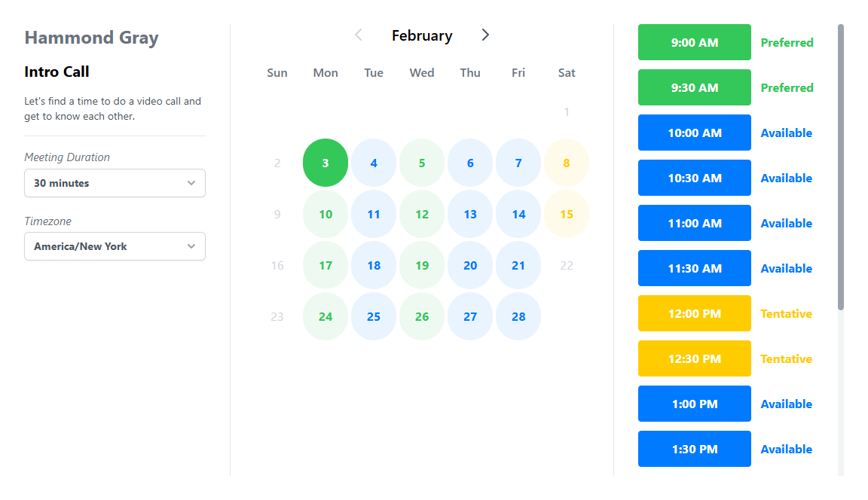The width and height of the screenshot is (868, 500).
Task: Click the Mon weekday column header
Action: coord(325,72)
